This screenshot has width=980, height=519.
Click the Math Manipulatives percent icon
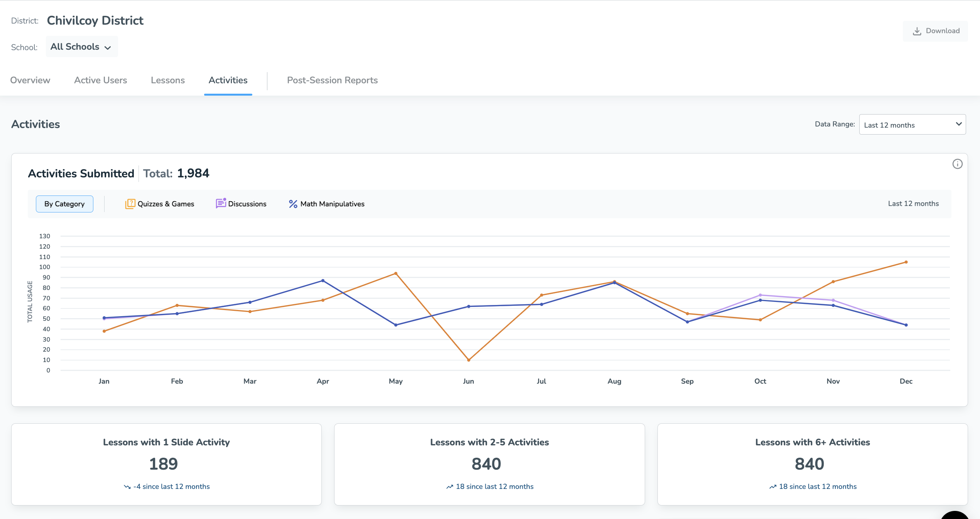coord(292,204)
